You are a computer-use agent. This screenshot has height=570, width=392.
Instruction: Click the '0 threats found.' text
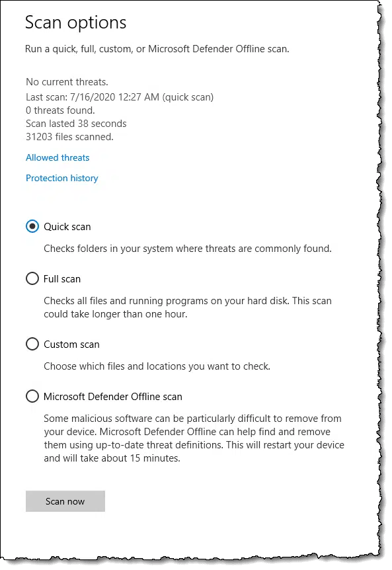point(60,110)
